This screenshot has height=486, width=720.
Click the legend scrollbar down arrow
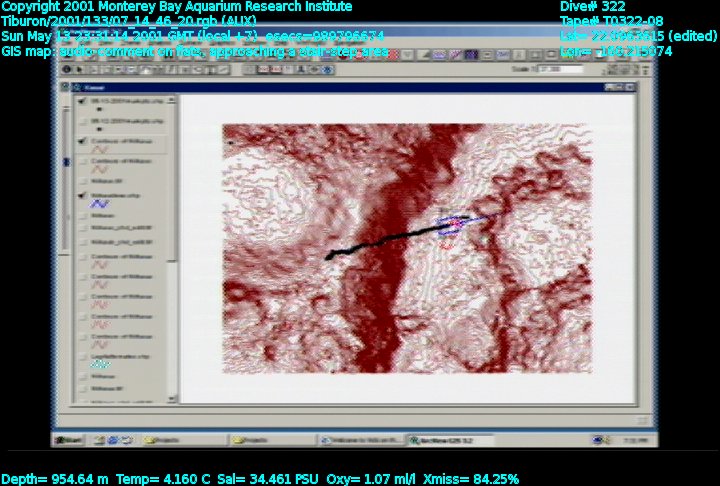174,399
